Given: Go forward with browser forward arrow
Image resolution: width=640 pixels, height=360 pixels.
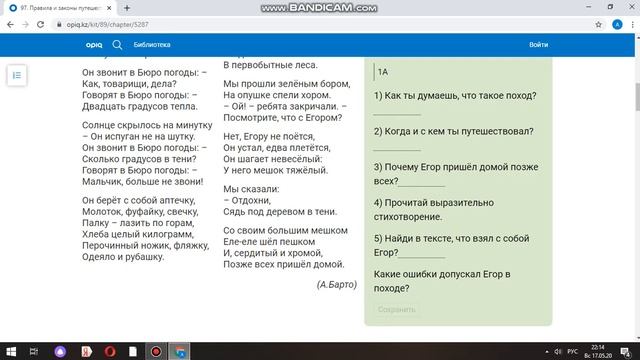Looking at the screenshot, I should tap(25, 24).
